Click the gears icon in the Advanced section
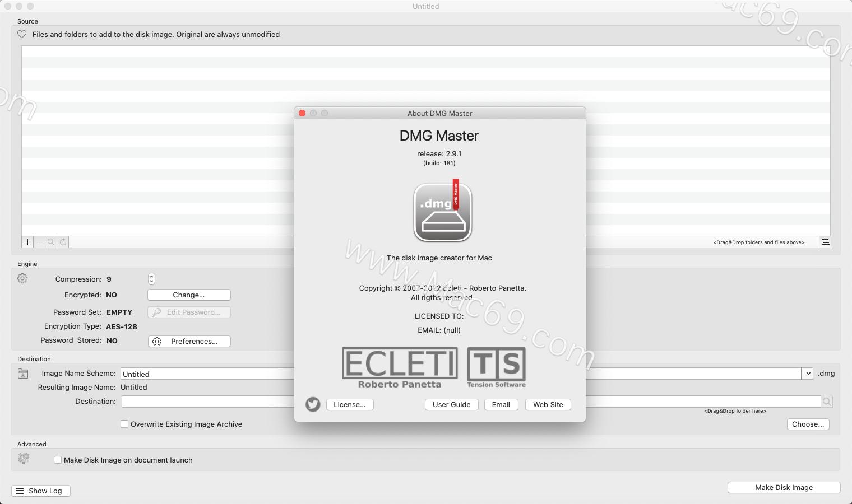Image resolution: width=852 pixels, height=504 pixels. [x=23, y=458]
